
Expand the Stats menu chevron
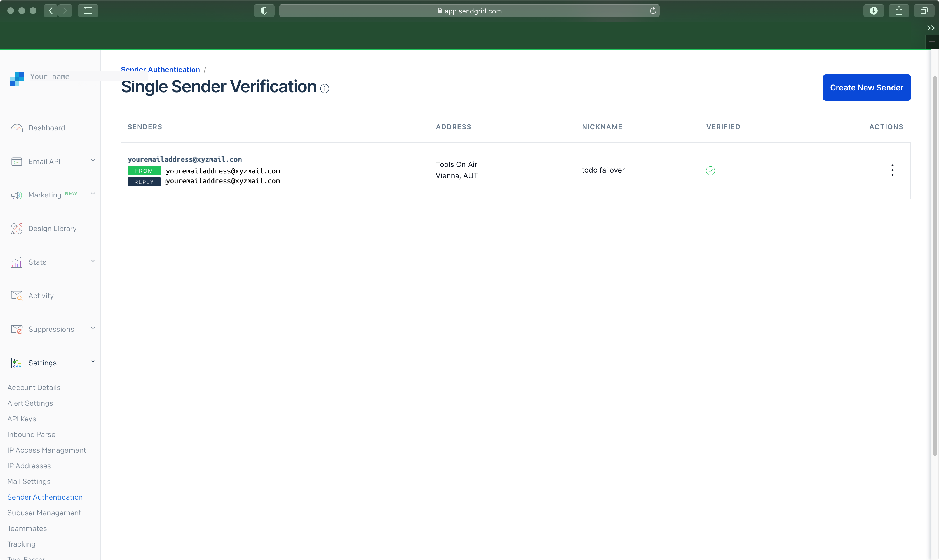(93, 261)
